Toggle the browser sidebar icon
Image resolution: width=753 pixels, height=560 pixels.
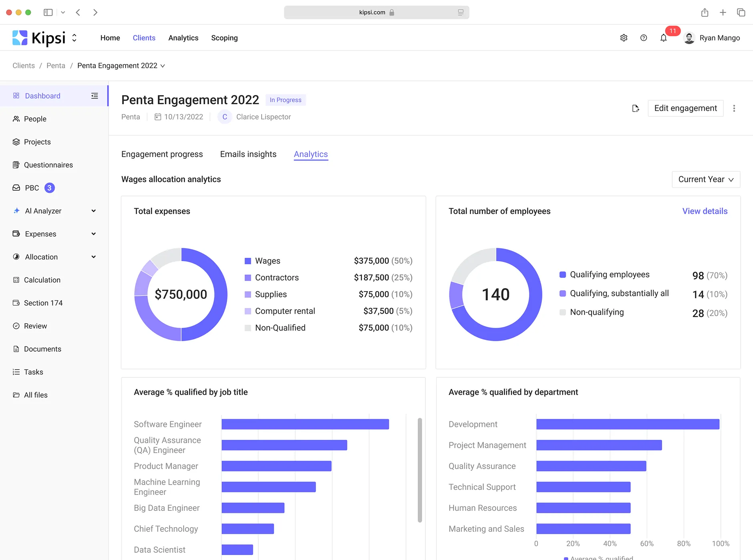coord(48,12)
